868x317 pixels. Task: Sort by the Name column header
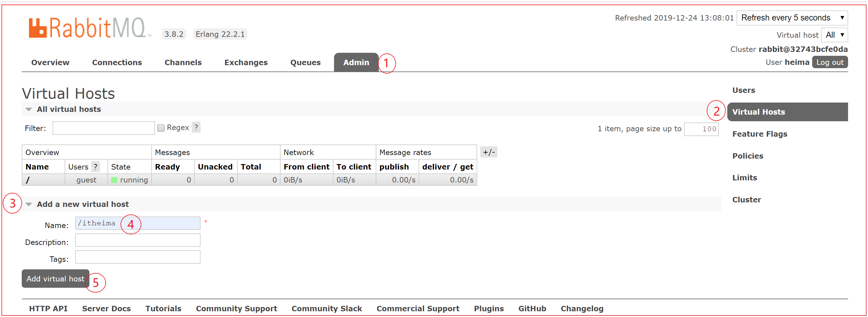coord(37,166)
